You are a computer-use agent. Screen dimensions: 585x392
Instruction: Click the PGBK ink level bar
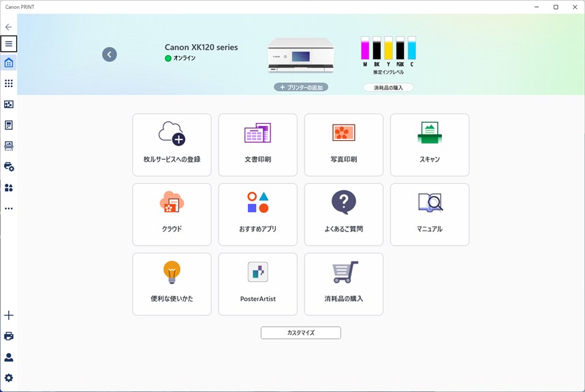(x=400, y=48)
